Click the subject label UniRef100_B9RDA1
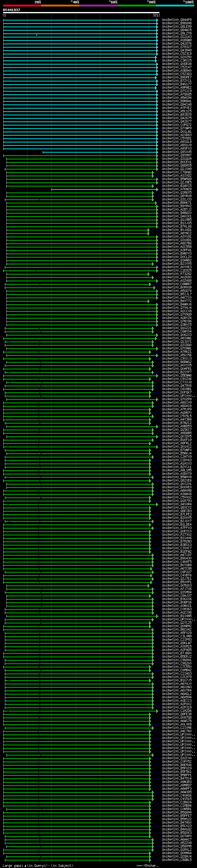 177,101
